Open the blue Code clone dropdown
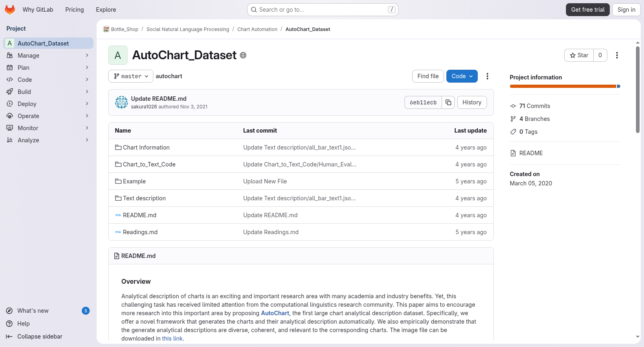 (462, 76)
